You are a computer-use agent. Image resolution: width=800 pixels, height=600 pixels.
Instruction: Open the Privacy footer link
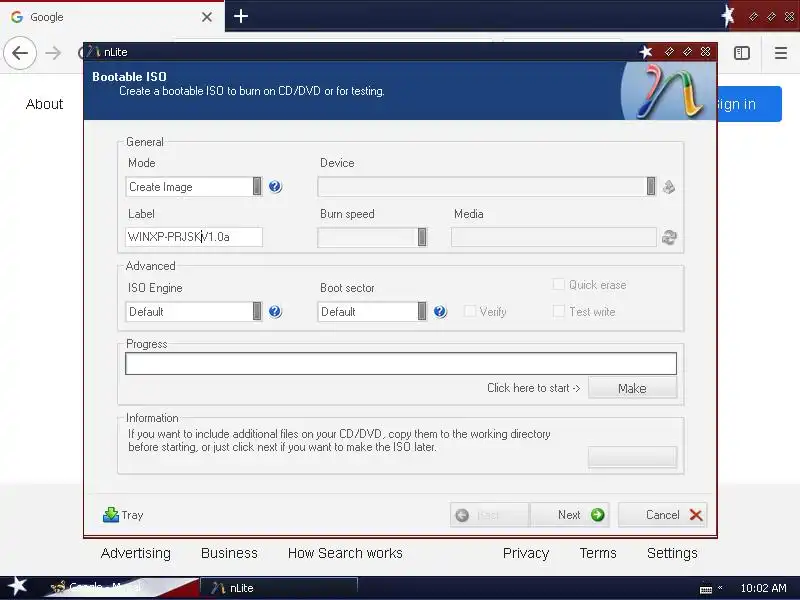[x=526, y=553]
